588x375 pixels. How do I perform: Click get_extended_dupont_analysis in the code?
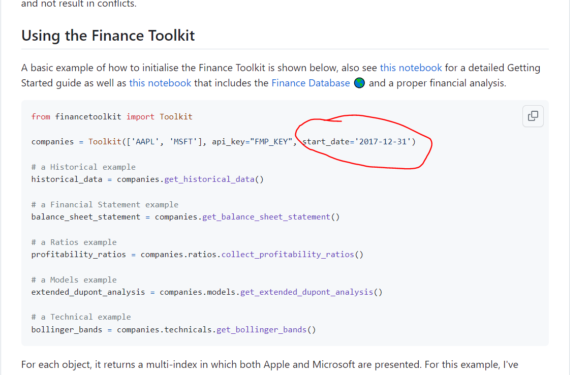point(306,292)
